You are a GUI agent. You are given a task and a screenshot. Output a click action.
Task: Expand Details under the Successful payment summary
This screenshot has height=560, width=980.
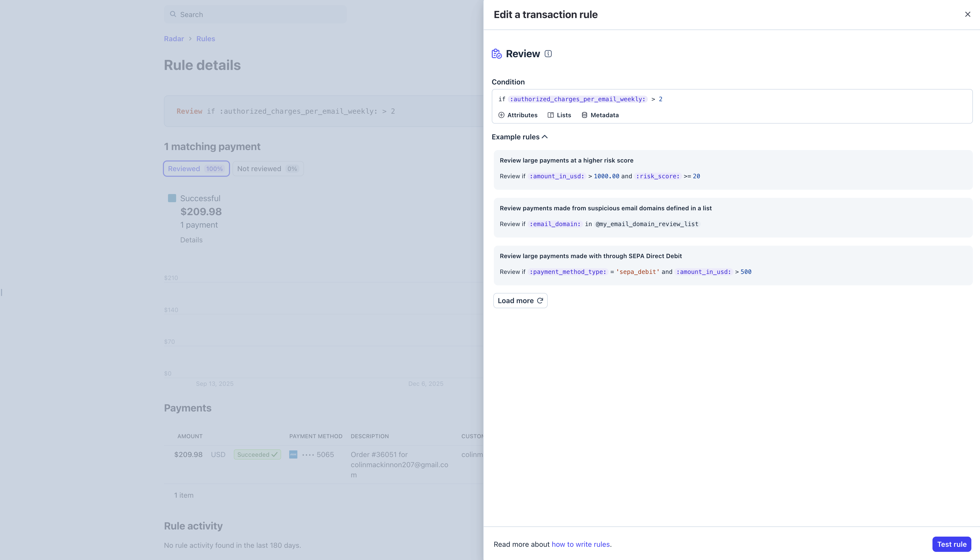191,240
